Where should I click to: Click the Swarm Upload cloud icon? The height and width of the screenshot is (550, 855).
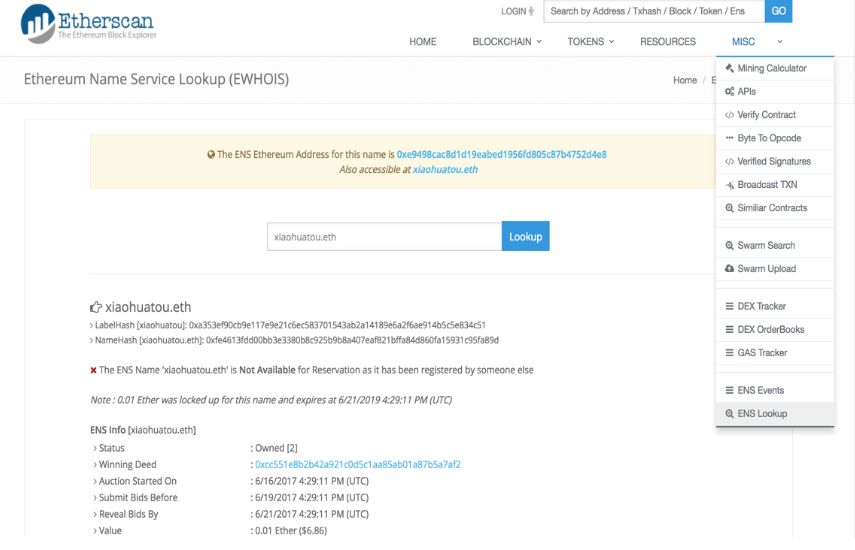coord(729,269)
